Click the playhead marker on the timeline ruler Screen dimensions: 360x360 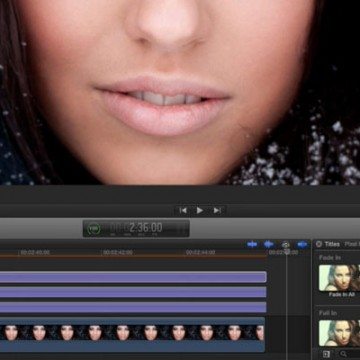coord(287,252)
